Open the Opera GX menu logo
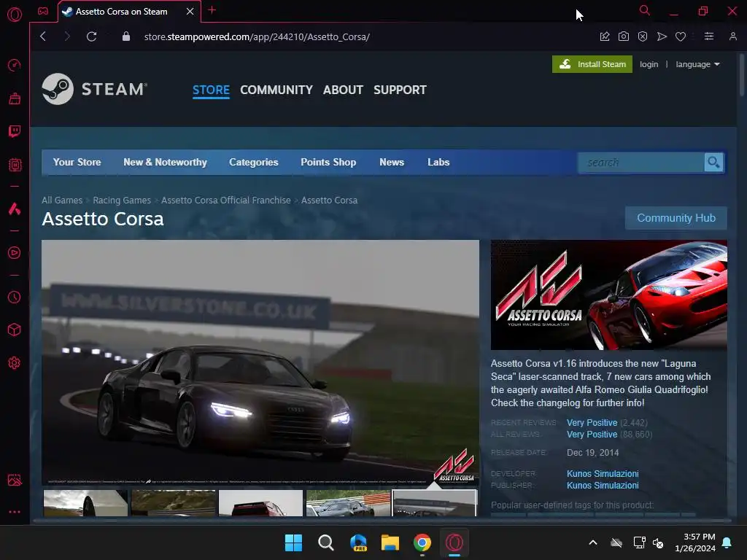 coord(15,15)
